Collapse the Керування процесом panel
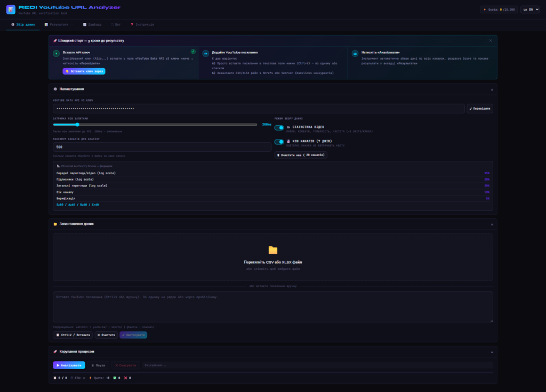 (x=491, y=352)
